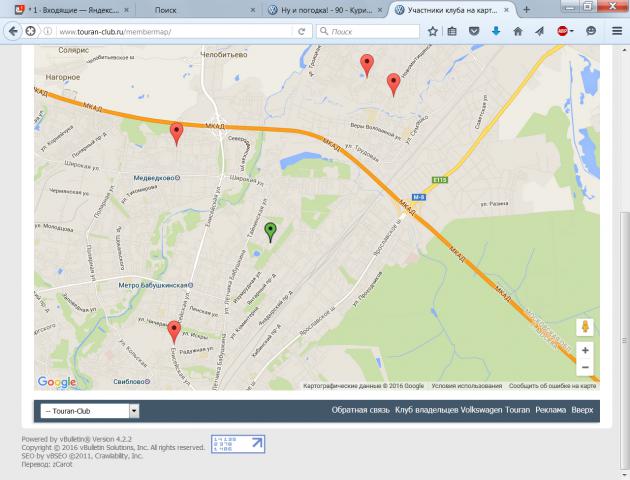Screen dimensions: 630x480
Task: Open the bookmarks list icon
Action: (x=452, y=31)
